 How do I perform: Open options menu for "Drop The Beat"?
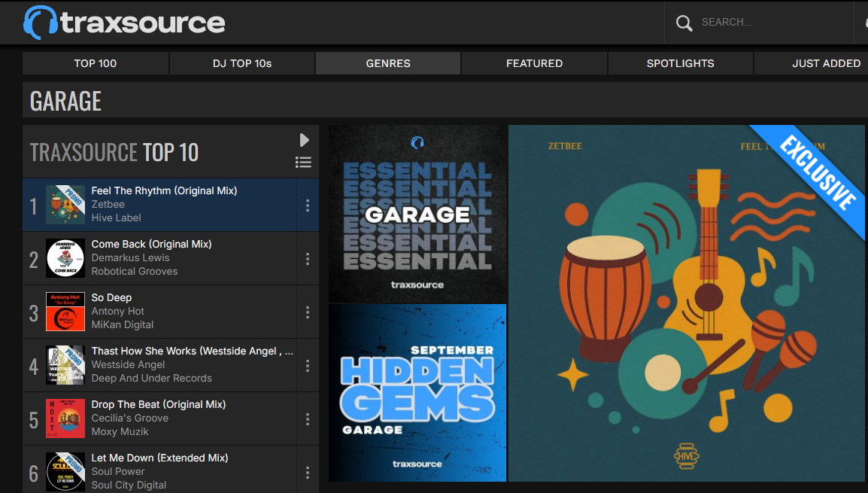(x=308, y=419)
